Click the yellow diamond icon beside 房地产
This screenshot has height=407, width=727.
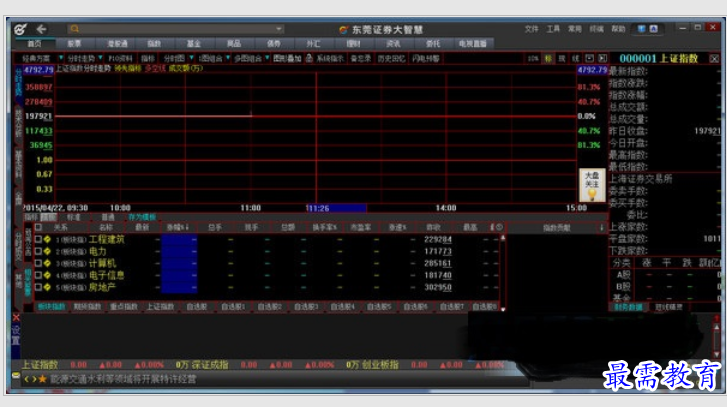47,287
